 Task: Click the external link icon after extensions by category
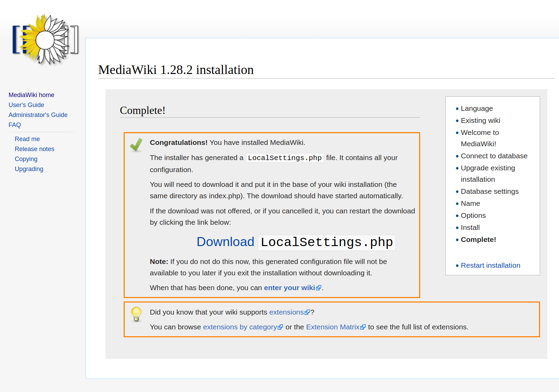click(280, 327)
